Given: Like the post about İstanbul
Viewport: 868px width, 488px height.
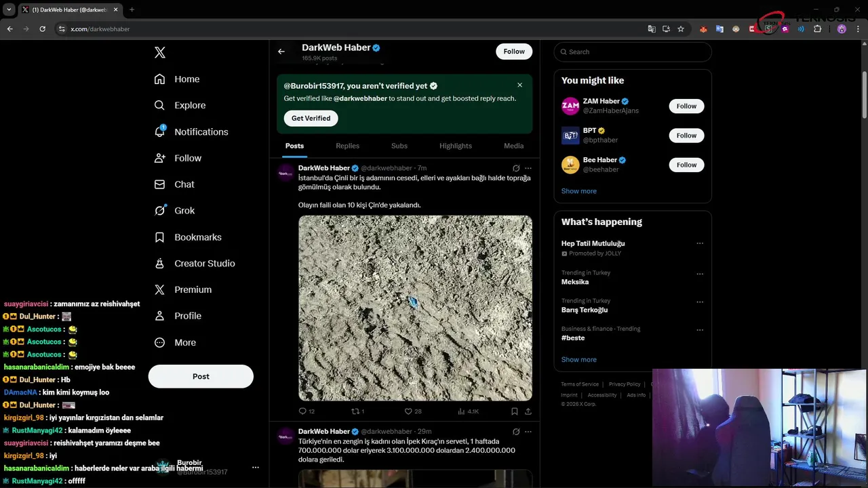Looking at the screenshot, I should coord(408,411).
